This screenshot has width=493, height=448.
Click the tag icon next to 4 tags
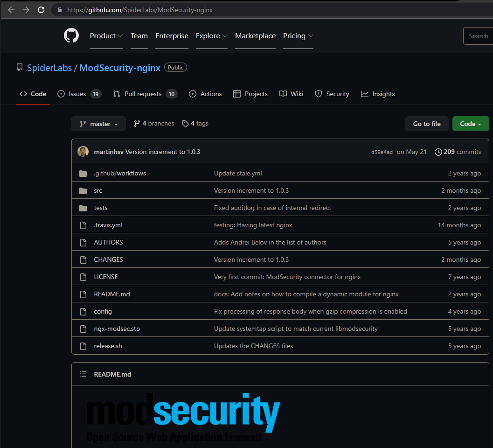coord(185,124)
